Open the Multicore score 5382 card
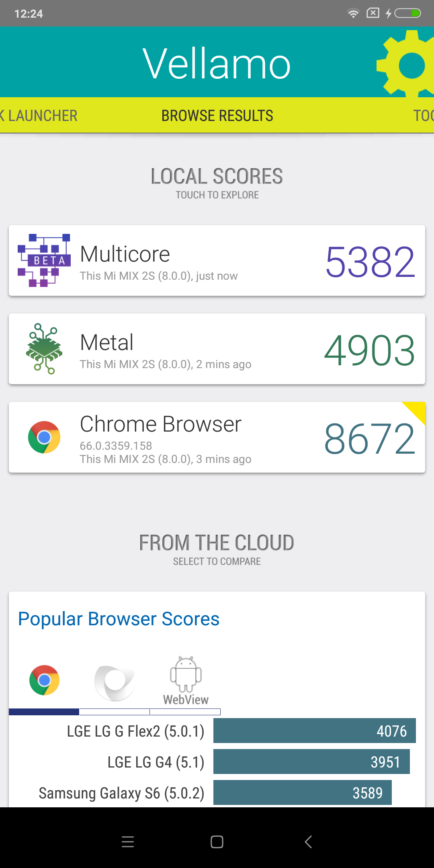The image size is (434, 868). (x=217, y=260)
